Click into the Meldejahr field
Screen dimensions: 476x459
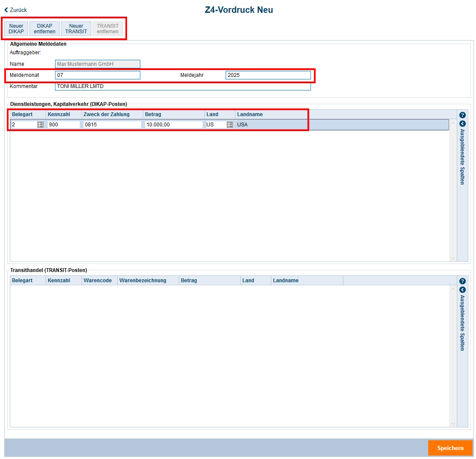[268, 75]
